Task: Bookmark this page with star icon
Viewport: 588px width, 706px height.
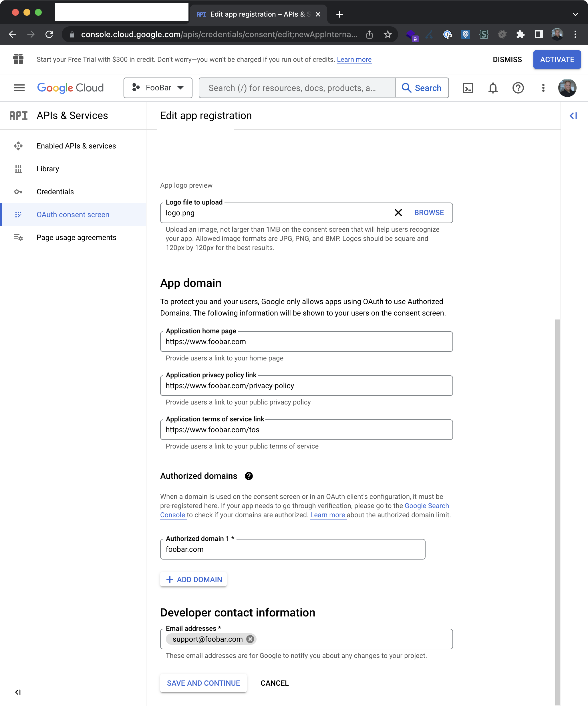Action: [x=388, y=34]
